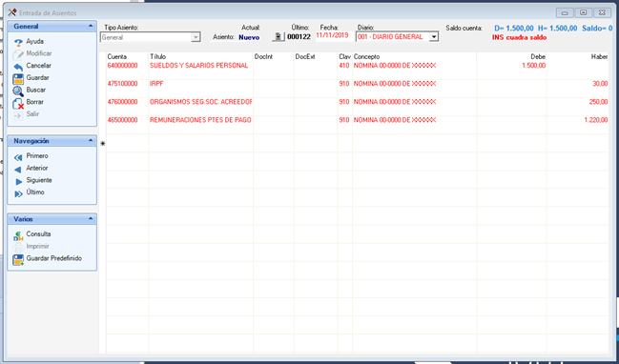This screenshot has height=364, width=619.
Task: Click the Concepto column header
Action: click(x=366, y=57)
